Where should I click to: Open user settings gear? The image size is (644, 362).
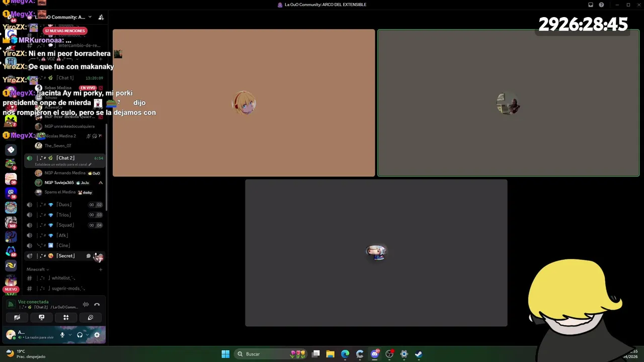(x=97, y=335)
